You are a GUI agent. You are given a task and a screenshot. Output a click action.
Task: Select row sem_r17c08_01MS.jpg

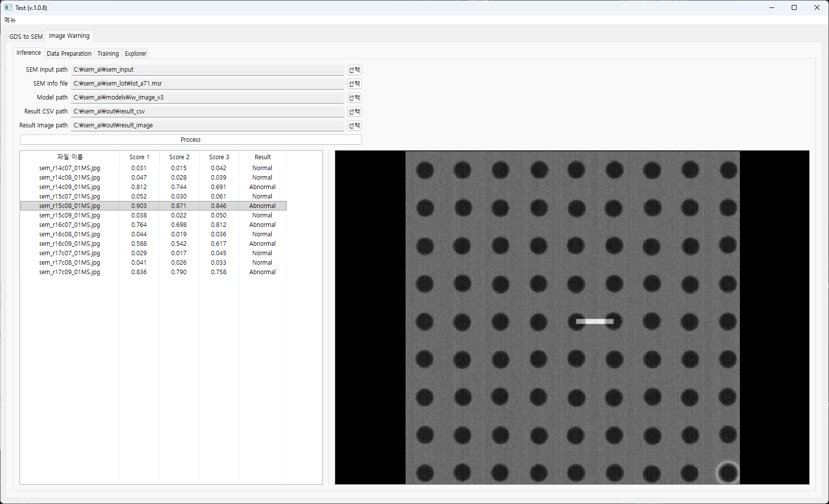(153, 263)
